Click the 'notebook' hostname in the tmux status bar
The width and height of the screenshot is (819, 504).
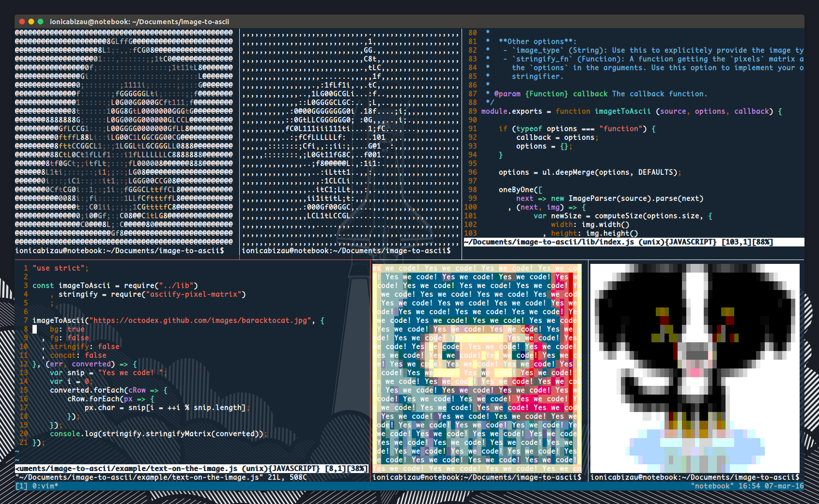pos(712,486)
